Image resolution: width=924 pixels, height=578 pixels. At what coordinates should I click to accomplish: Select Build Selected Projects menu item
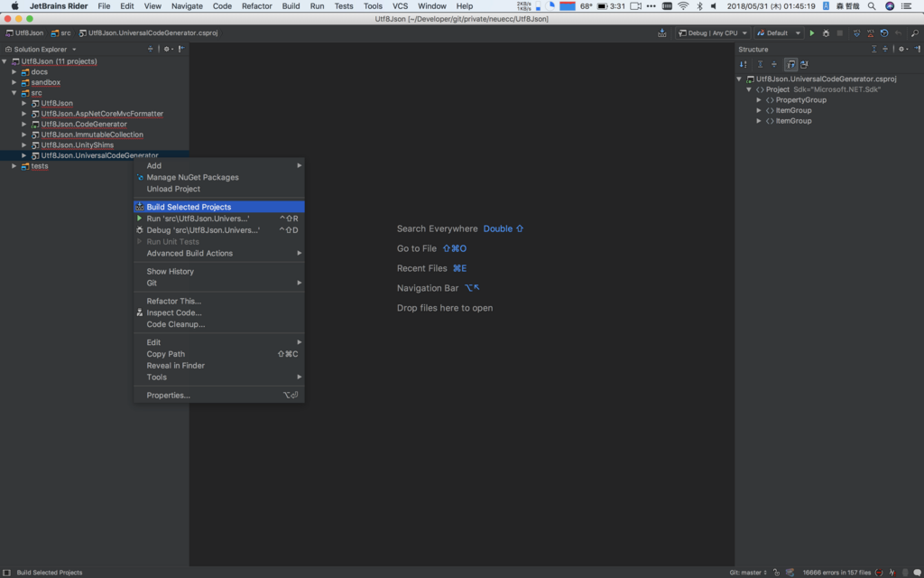pos(219,207)
